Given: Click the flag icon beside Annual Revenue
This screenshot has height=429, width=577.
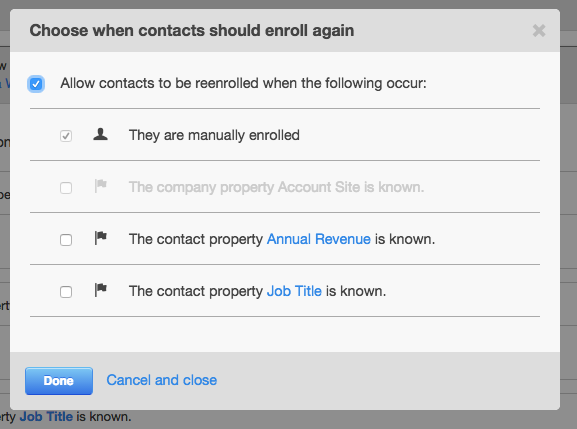Looking at the screenshot, I should (100, 238).
